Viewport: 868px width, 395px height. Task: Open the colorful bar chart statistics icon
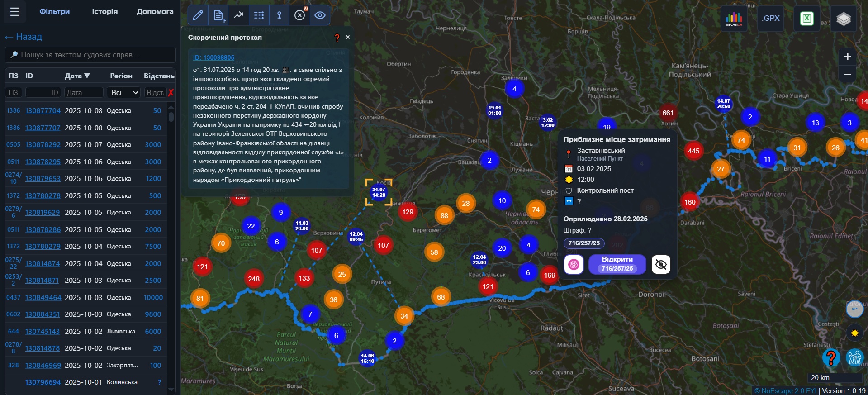click(x=734, y=19)
